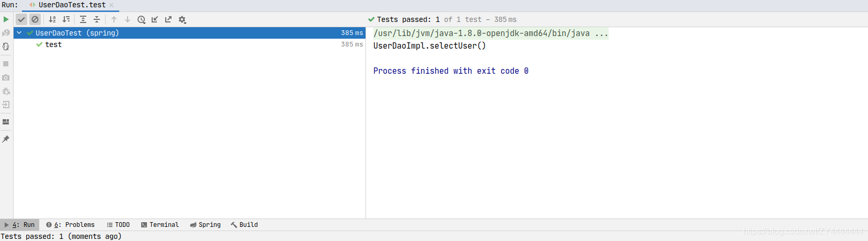Open test history clock dropdown

tap(141, 19)
